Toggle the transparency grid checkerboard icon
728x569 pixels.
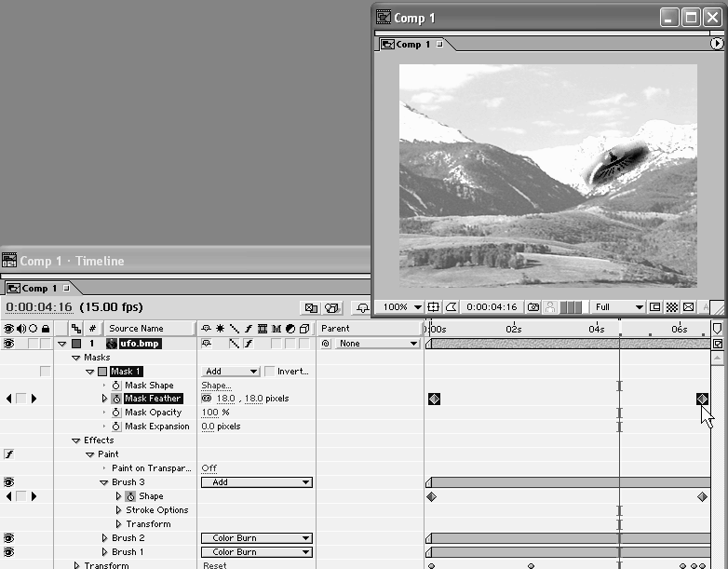click(672, 306)
